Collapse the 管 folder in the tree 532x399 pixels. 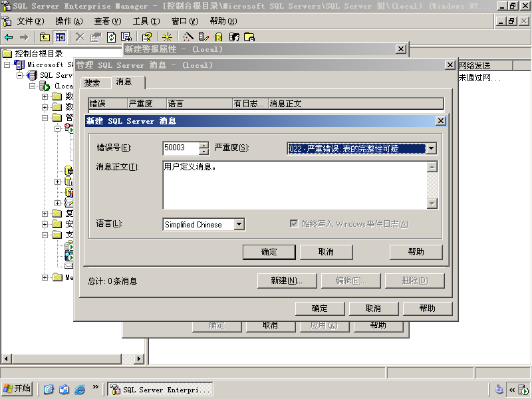(x=45, y=118)
